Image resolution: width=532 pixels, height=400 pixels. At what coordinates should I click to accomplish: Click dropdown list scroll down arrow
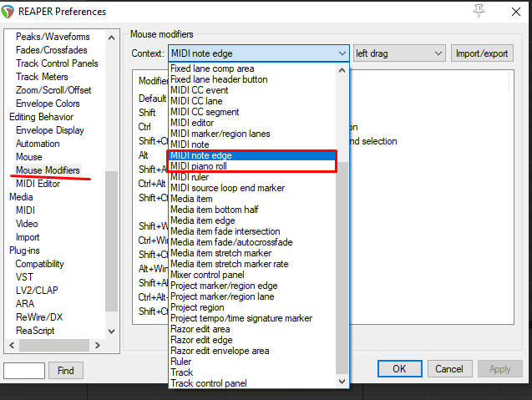tap(342, 382)
